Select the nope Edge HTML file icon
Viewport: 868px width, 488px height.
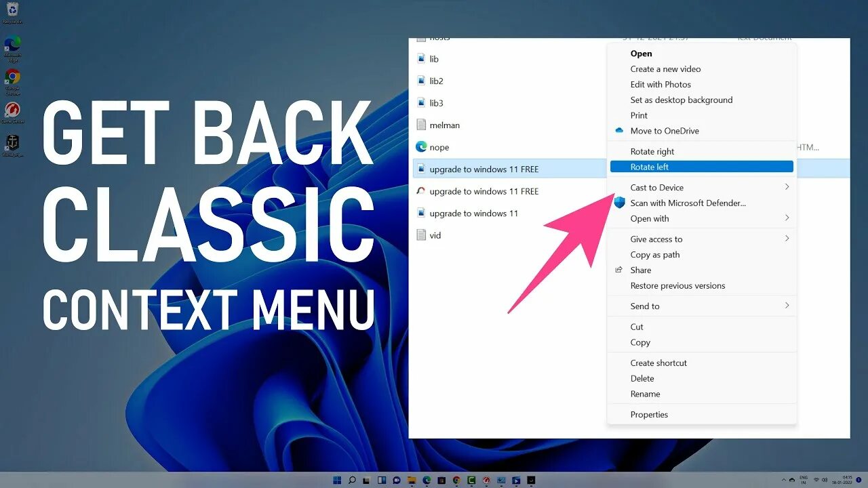coord(421,146)
